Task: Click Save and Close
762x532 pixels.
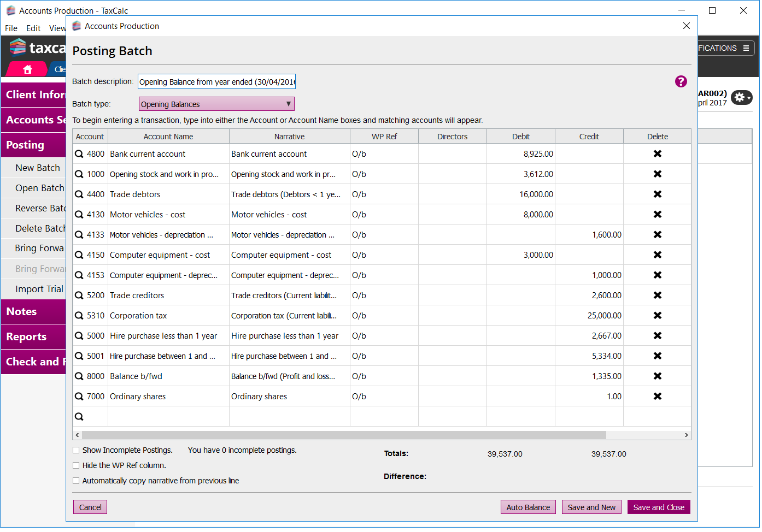Action: (x=659, y=508)
